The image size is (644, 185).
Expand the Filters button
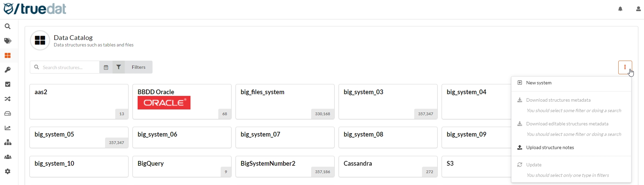[x=133, y=67]
